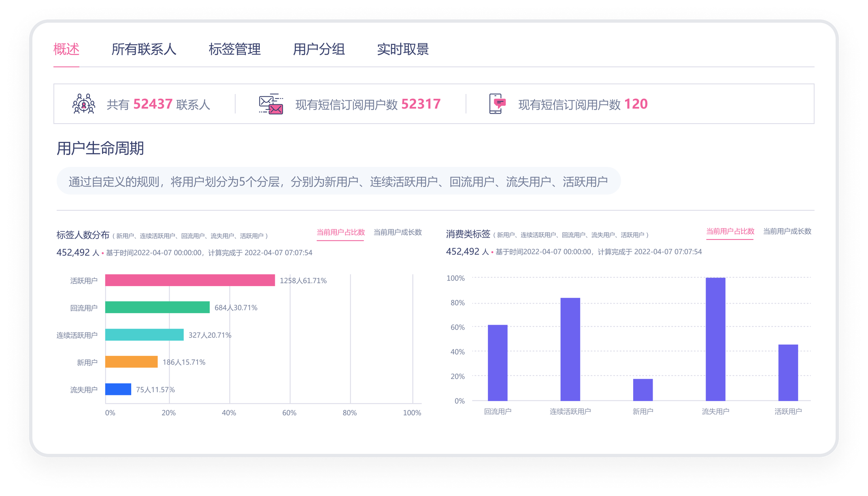Click the purple 回流用户 column in 消费类标签
Screen dimensions: 868x496
498,363
